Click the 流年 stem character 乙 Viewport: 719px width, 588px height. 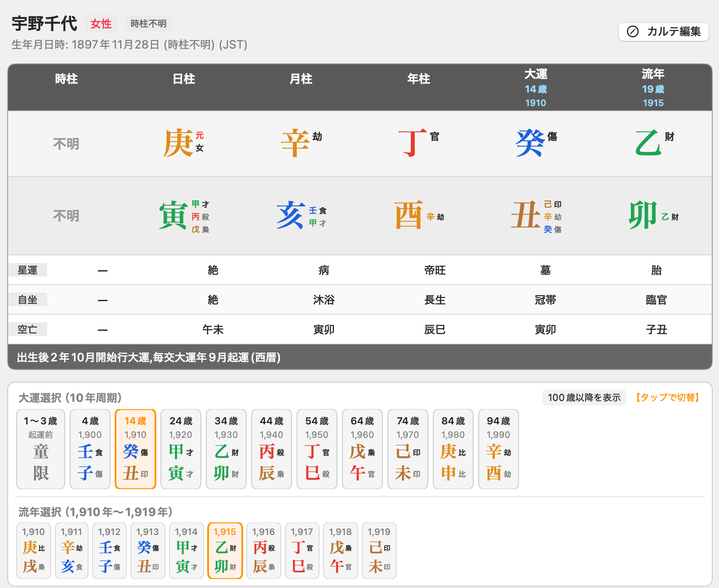coord(648,143)
